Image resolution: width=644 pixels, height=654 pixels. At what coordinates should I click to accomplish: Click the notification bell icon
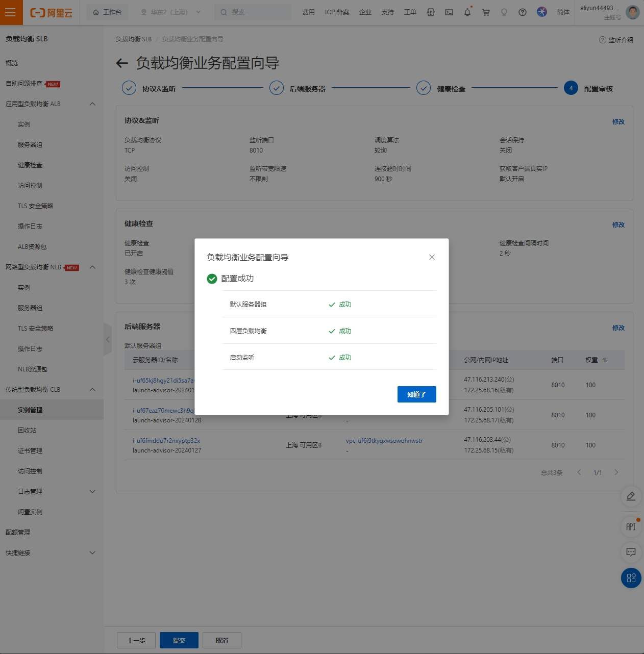pyautogui.click(x=467, y=12)
